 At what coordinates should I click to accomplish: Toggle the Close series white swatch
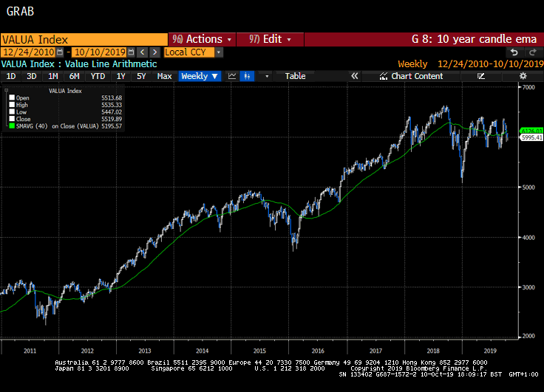12,119
